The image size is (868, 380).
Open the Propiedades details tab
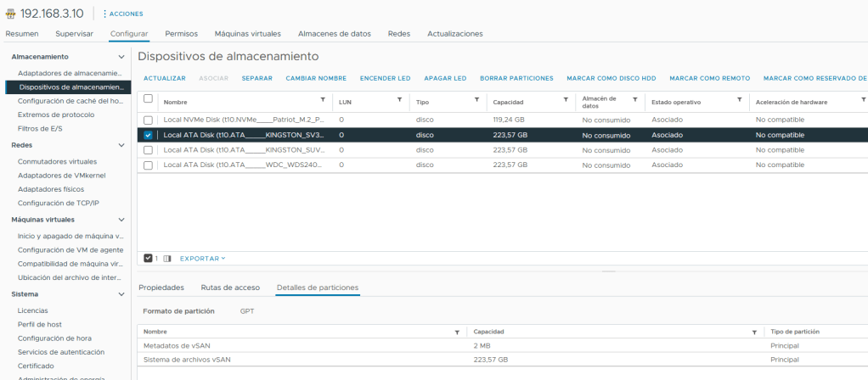point(161,288)
